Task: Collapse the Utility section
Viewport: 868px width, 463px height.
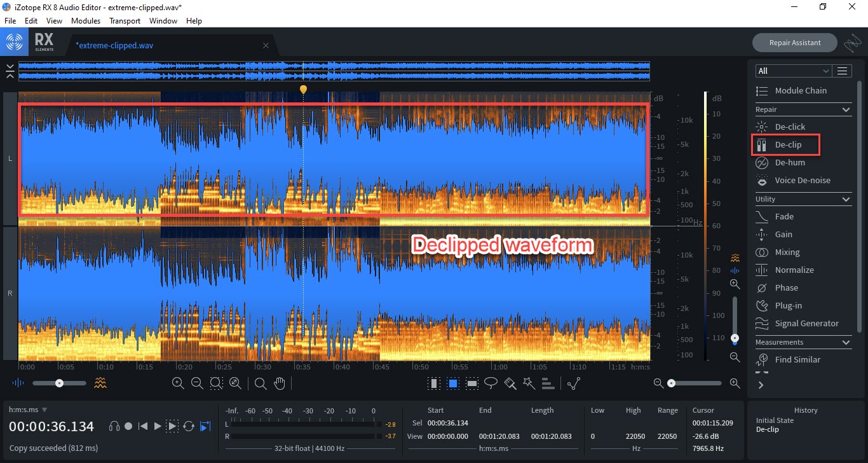Action: click(x=846, y=199)
